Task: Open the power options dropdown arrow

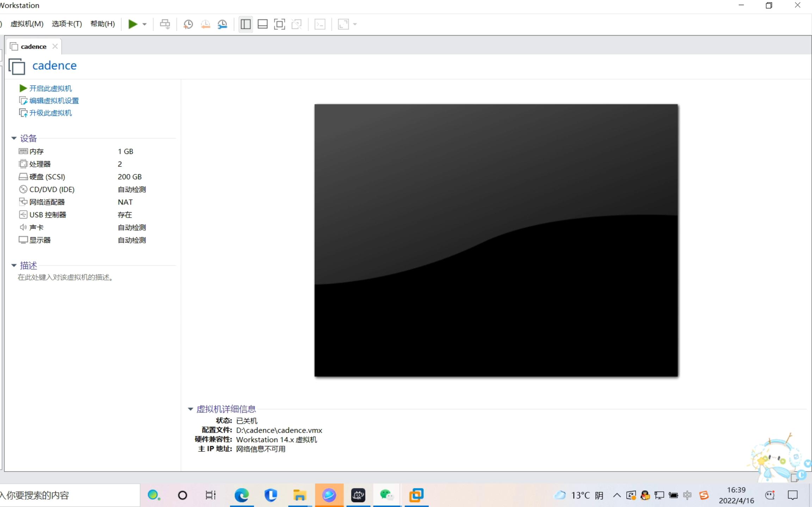Action: [144, 24]
